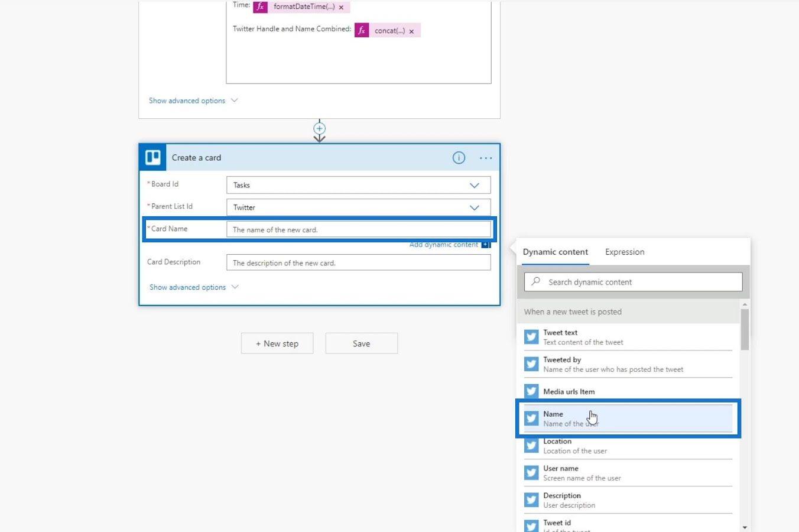Click into the Card Name field

tap(358, 229)
